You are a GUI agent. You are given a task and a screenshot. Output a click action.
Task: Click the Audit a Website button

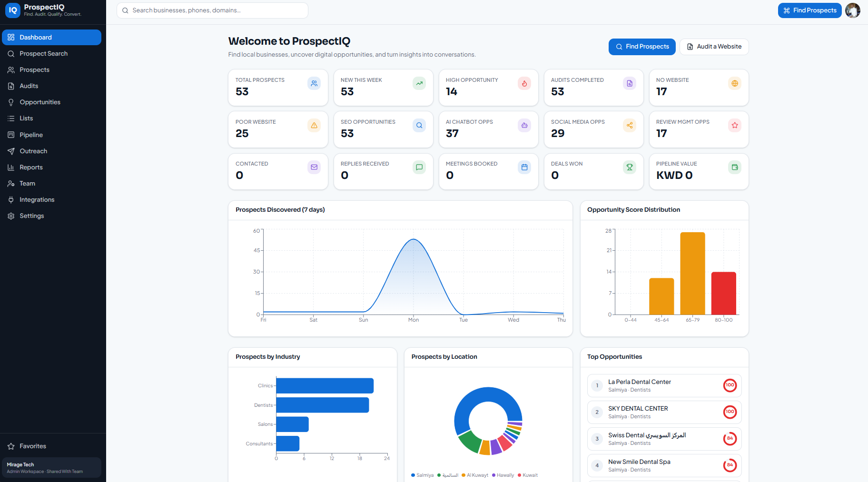point(714,47)
